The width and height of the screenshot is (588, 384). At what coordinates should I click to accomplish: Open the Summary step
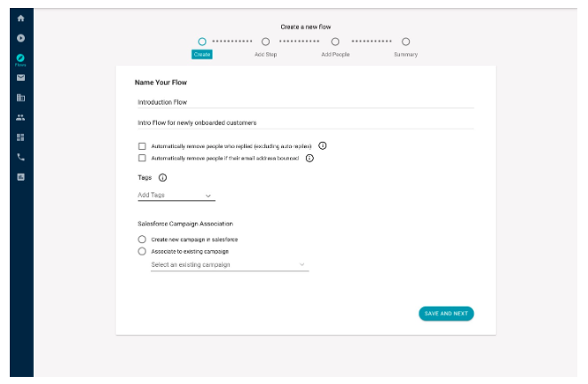click(405, 42)
